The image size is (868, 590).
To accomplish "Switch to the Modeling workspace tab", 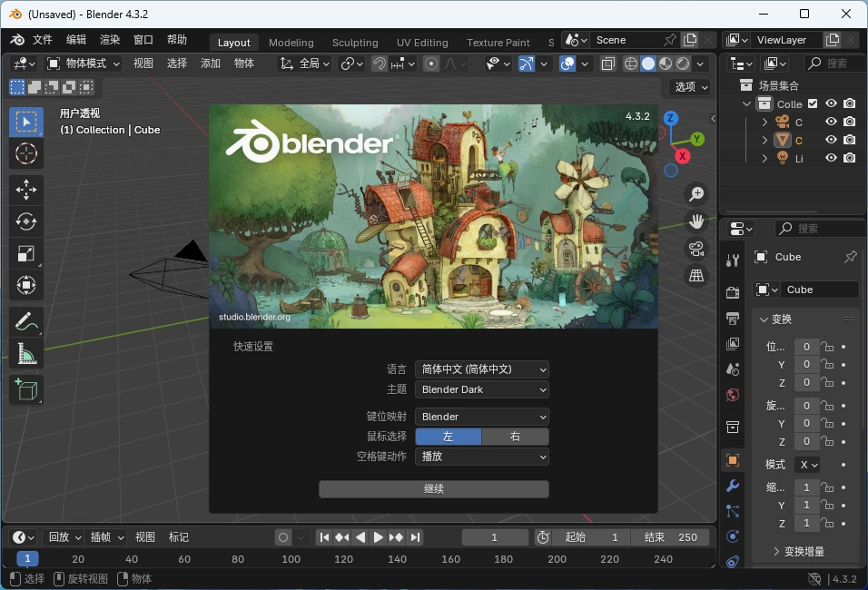I will click(x=291, y=43).
